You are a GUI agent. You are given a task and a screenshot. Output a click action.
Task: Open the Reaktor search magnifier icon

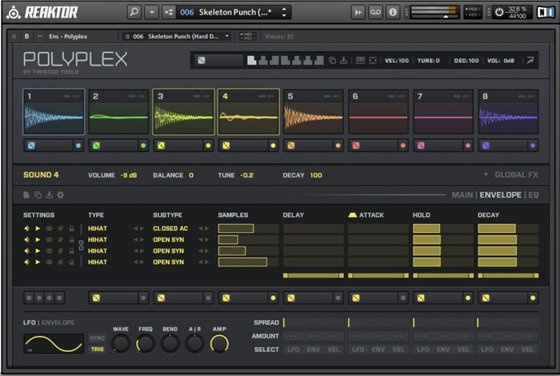click(x=134, y=12)
